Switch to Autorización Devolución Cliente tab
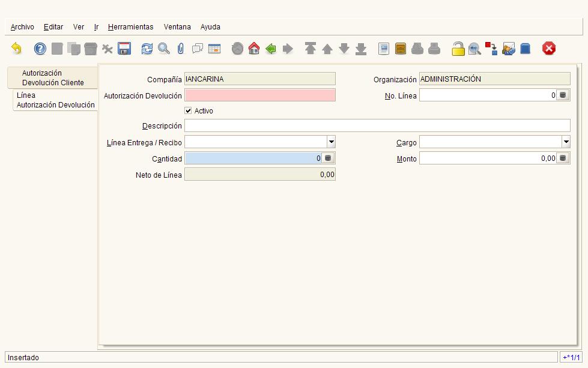Image resolution: width=588 pixels, height=368 pixels. [52, 77]
